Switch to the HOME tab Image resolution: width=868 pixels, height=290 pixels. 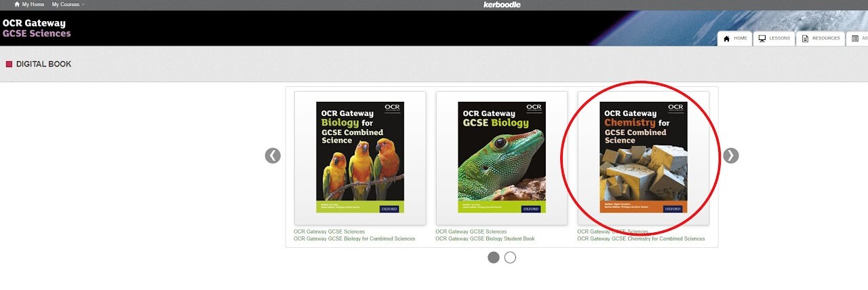click(x=736, y=38)
